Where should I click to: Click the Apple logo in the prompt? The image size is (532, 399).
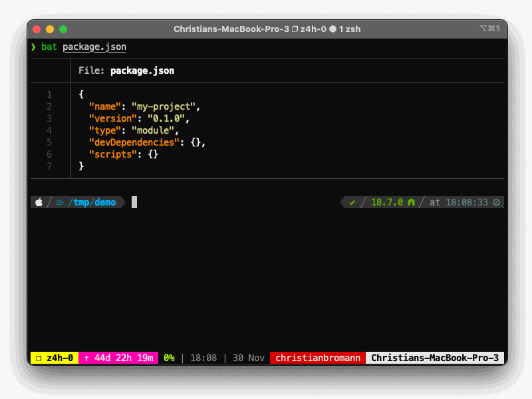click(39, 202)
